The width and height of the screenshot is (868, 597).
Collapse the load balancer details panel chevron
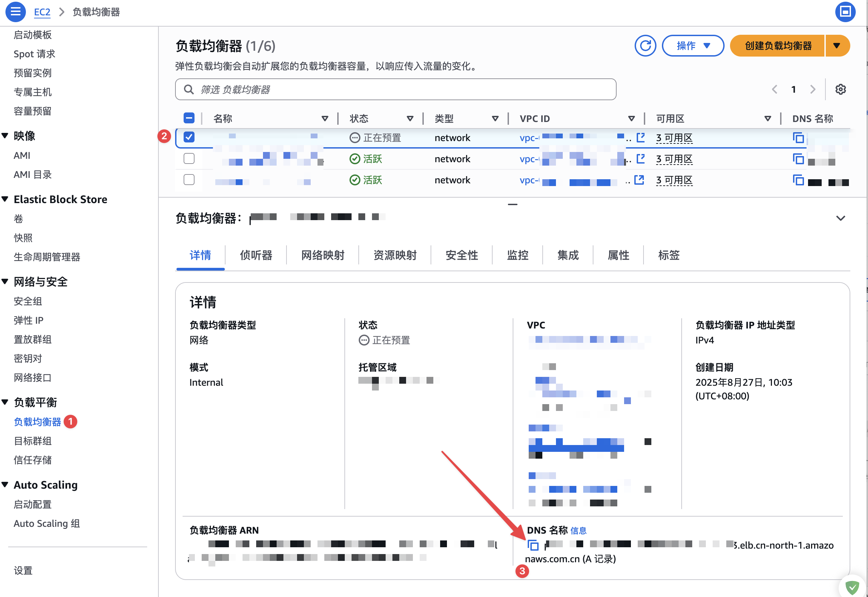click(840, 218)
